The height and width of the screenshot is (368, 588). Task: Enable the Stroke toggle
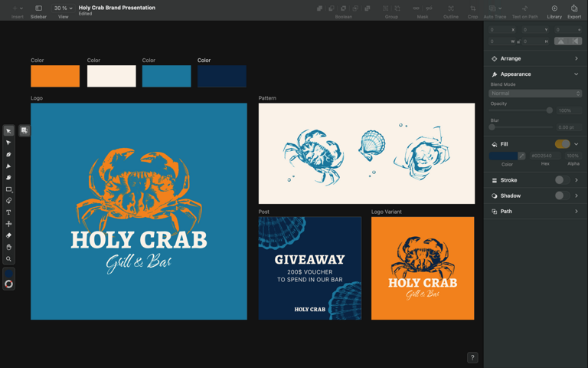click(x=562, y=180)
